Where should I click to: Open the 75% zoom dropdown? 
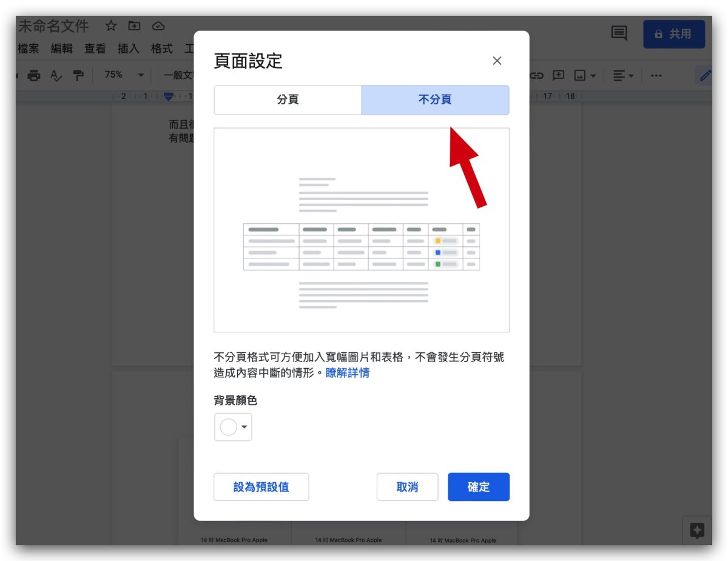coord(124,75)
